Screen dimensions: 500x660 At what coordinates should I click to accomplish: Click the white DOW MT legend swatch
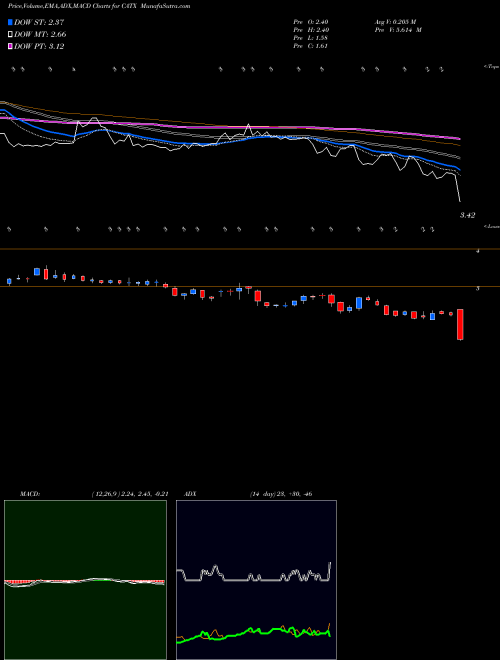tap(10, 35)
